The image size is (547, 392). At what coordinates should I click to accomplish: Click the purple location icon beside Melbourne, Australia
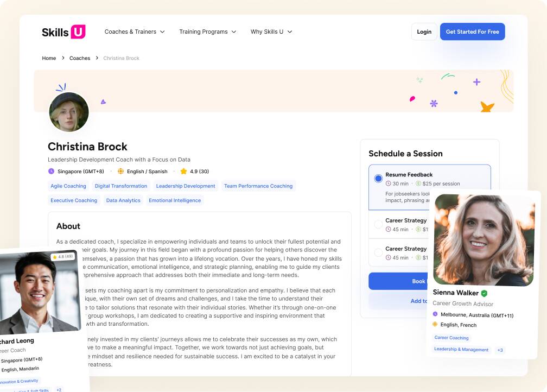click(435, 314)
